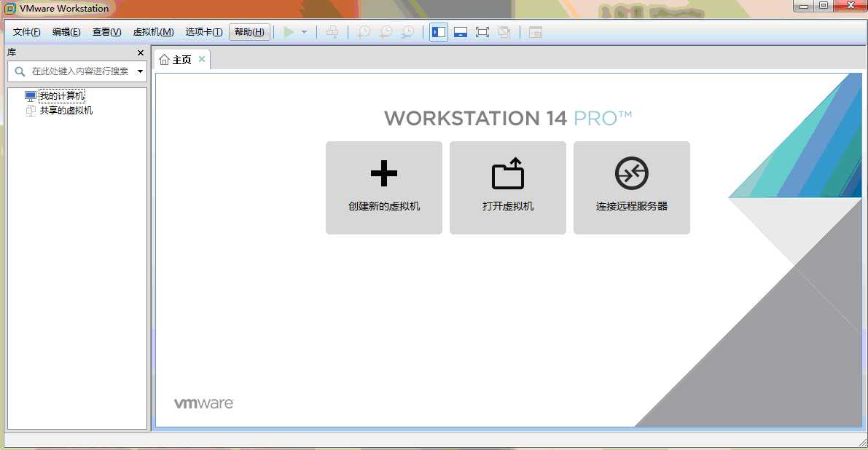Click the 打开虚拟机 button

pyautogui.click(x=508, y=188)
